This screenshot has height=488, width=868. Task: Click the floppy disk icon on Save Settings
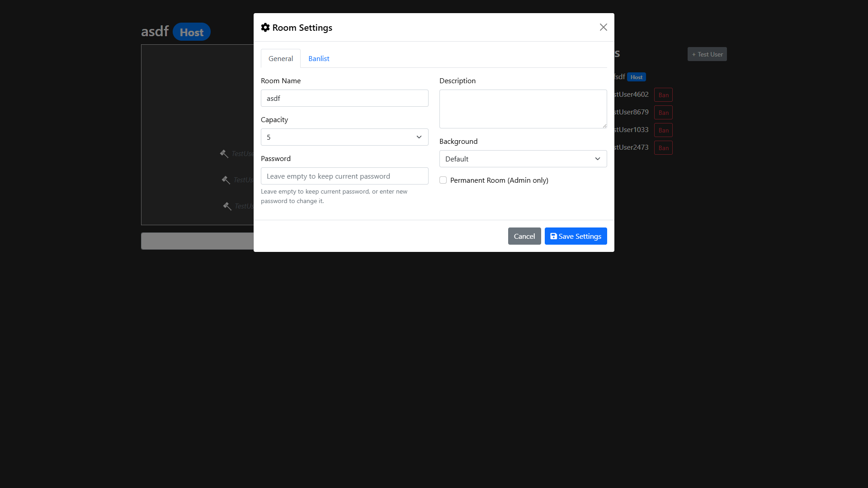[x=553, y=236]
